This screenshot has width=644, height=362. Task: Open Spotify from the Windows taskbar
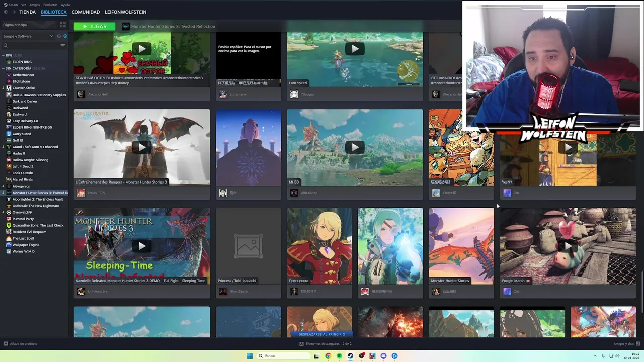[x=339, y=356]
